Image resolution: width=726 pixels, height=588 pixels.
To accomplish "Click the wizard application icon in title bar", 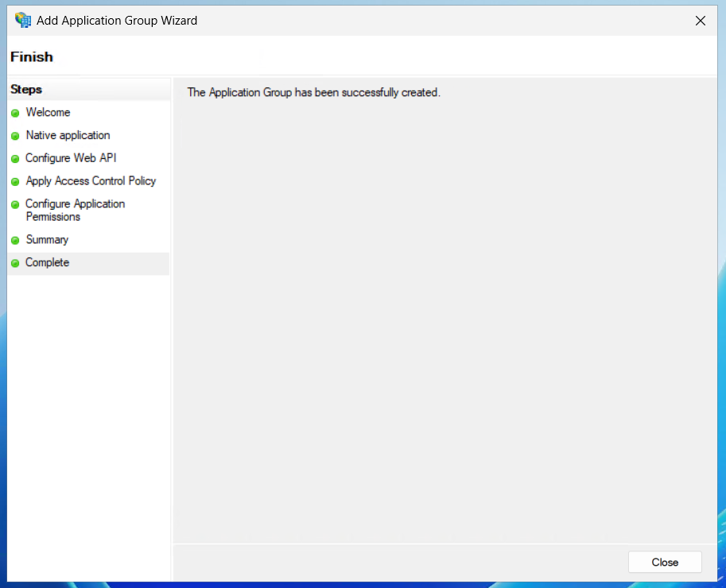I will 23,21.
